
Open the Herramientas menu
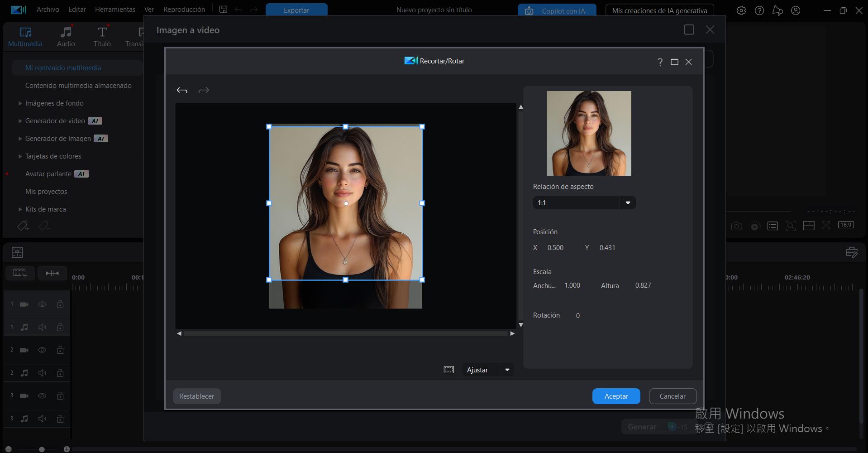114,9
